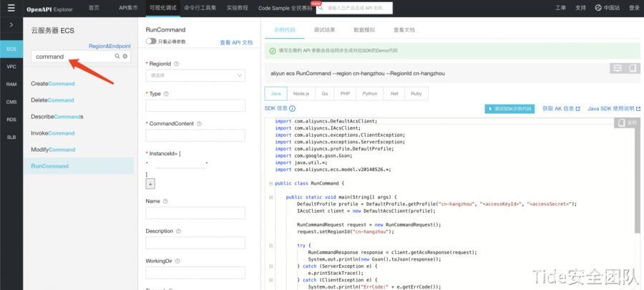Focus the CommandContent input field
Viewport: 644px width, 290px height.
tap(195, 135)
